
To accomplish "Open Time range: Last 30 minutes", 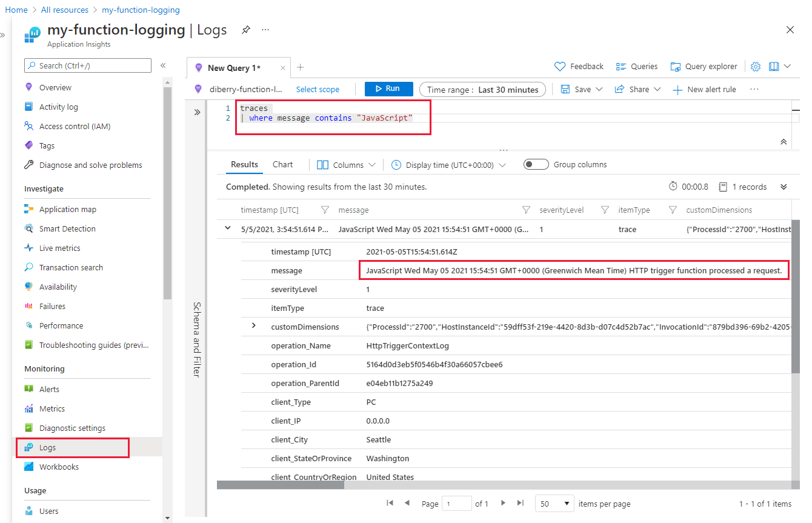I will point(482,89).
